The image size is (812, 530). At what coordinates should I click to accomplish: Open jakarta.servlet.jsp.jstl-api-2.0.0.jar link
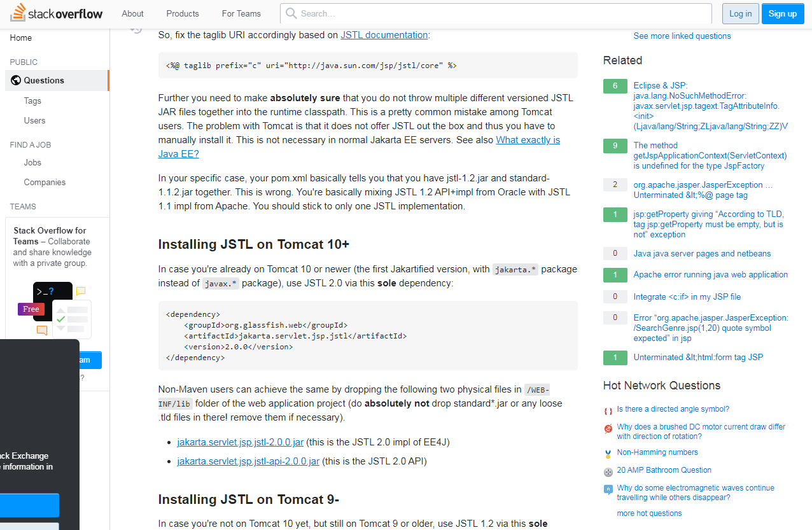(248, 461)
